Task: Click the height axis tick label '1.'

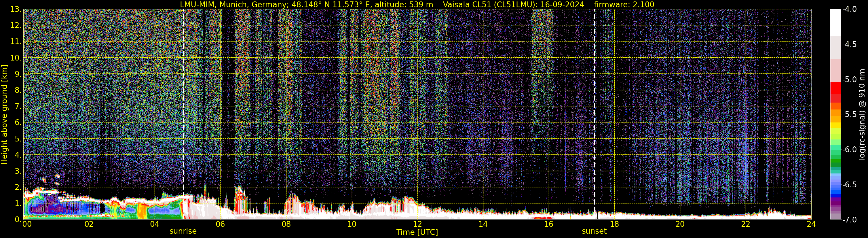Action: coord(18,204)
